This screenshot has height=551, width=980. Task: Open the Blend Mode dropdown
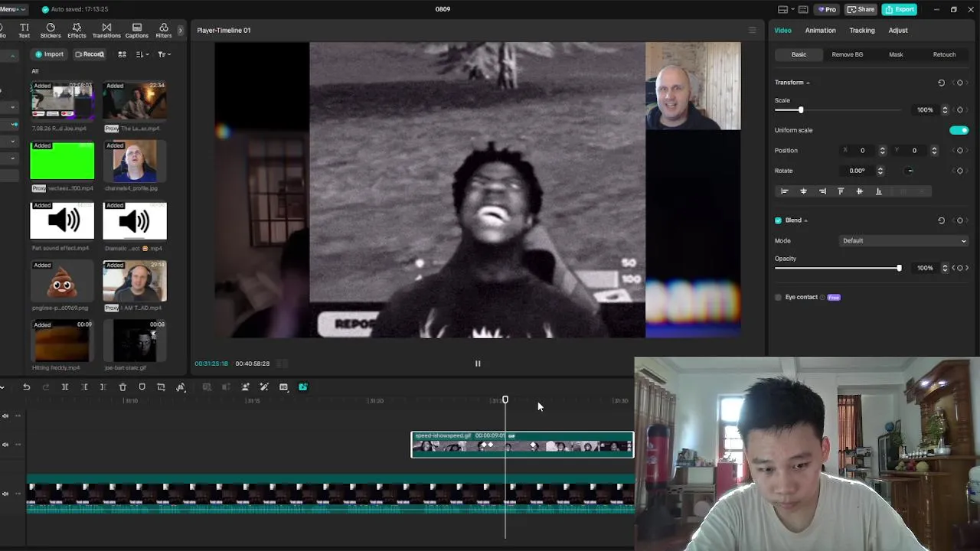[905, 241]
